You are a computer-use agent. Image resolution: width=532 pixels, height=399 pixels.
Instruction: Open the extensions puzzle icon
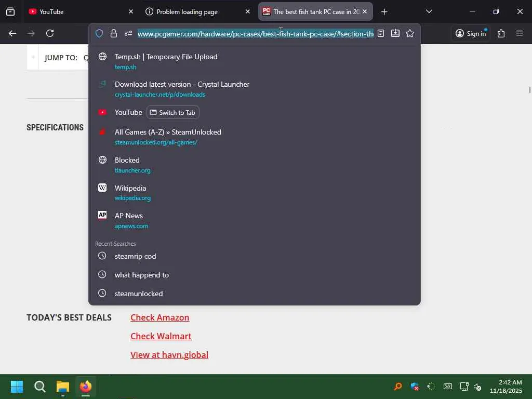[501, 33]
